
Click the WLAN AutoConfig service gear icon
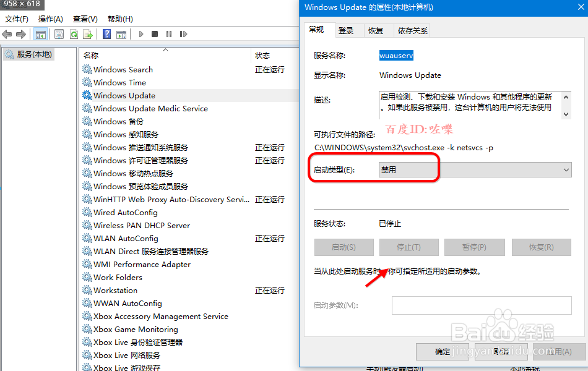[x=87, y=238]
